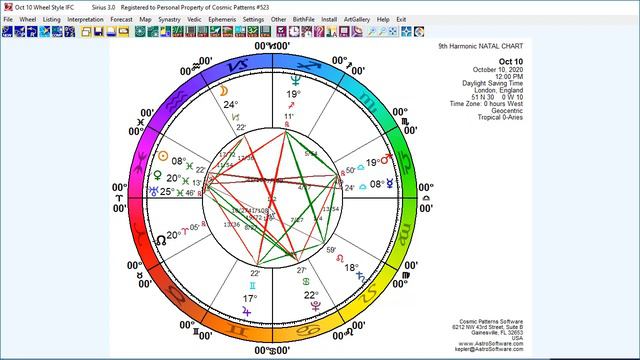Viewport: 640px width, 360px height.
Task: Click the first magnifying glass zoom icon
Action: [371, 31]
